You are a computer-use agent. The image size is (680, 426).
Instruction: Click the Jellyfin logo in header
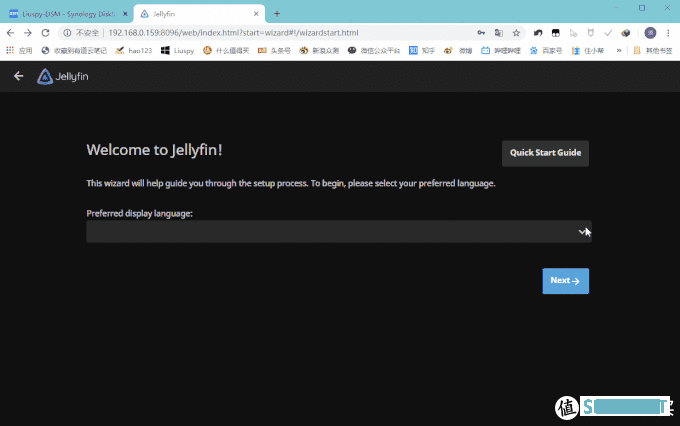pos(63,76)
